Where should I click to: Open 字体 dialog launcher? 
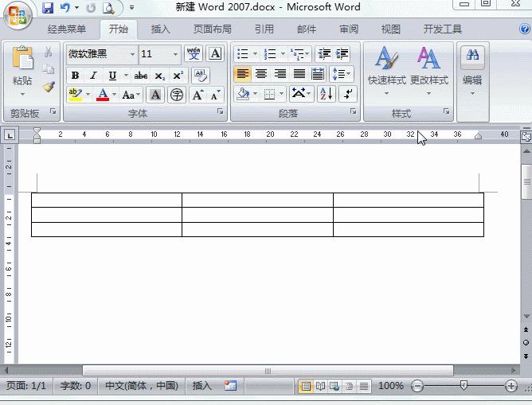220,111
